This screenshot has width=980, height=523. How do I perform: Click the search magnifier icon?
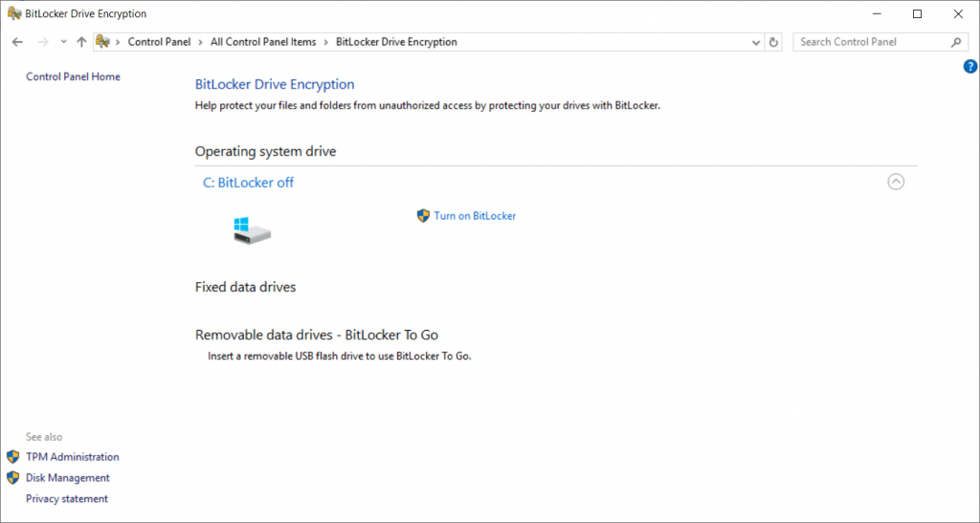[x=956, y=42]
